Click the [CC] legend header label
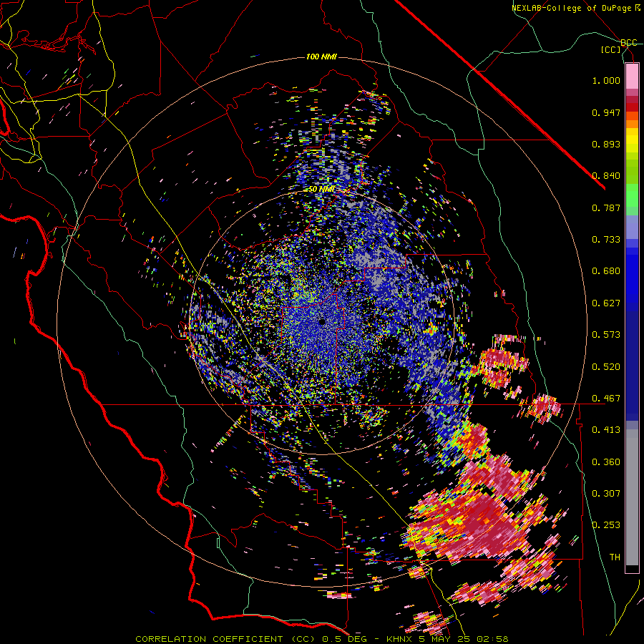 click(611, 49)
